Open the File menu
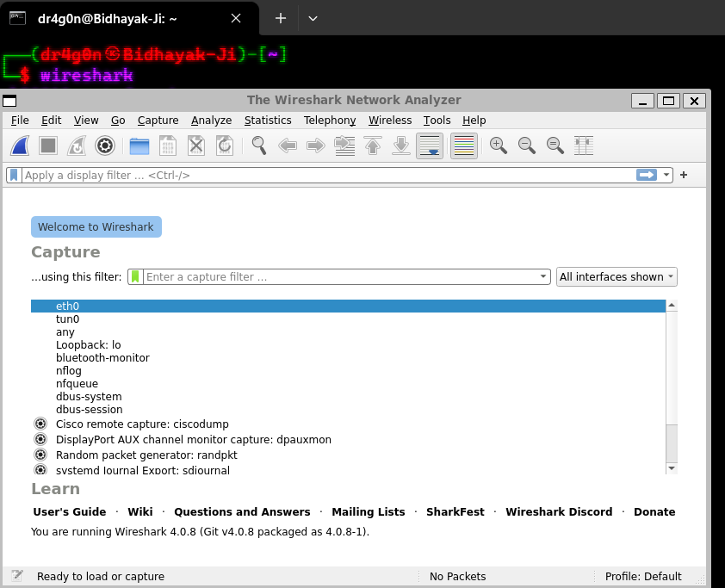Screen dimensions: 725x588 pyautogui.click(x=20, y=121)
